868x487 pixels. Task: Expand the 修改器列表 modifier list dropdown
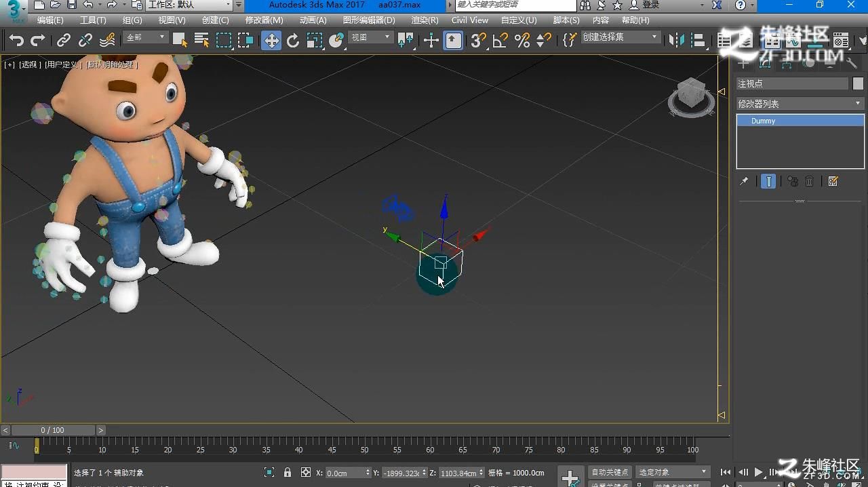tap(800, 104)
